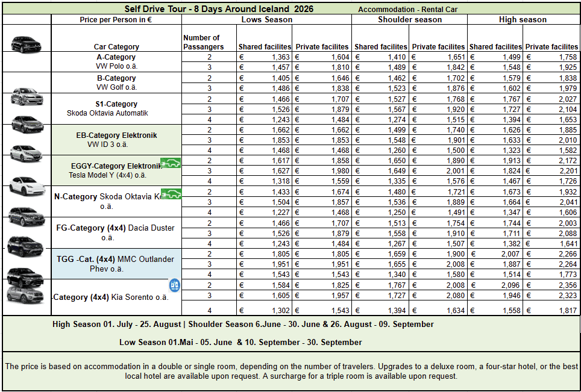Click the 'Low Season 01.Mai - 05. June' date line
The image size is (581, 392).
240,342
